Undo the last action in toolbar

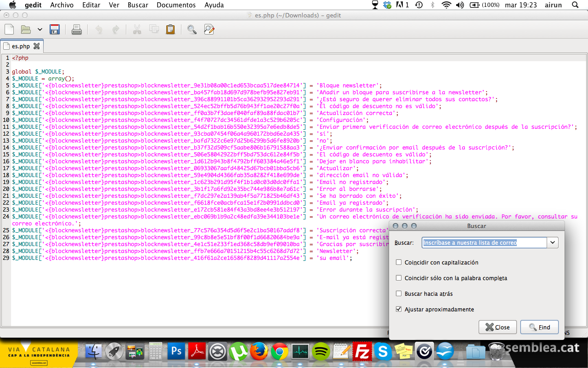coord(99,30)
